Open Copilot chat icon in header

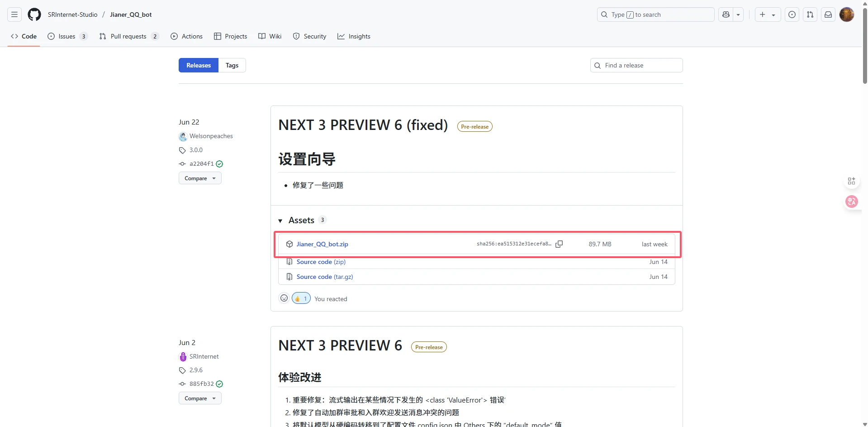point(726,14)
